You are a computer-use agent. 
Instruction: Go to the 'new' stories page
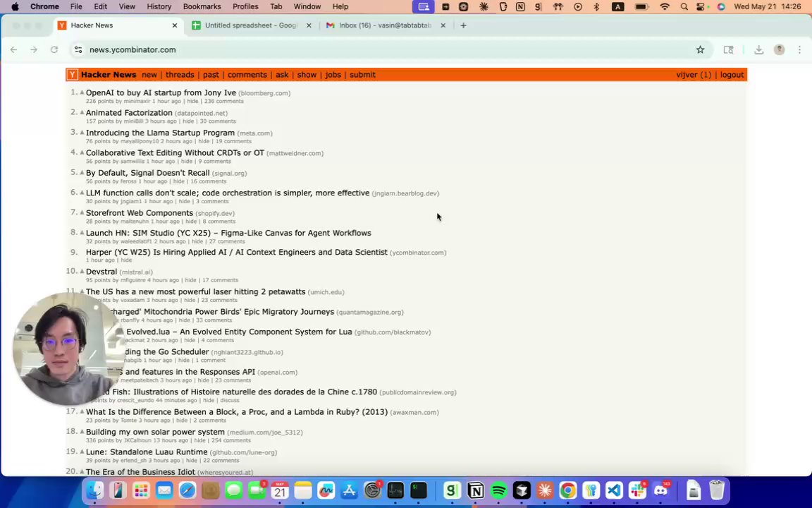point(149,75)
